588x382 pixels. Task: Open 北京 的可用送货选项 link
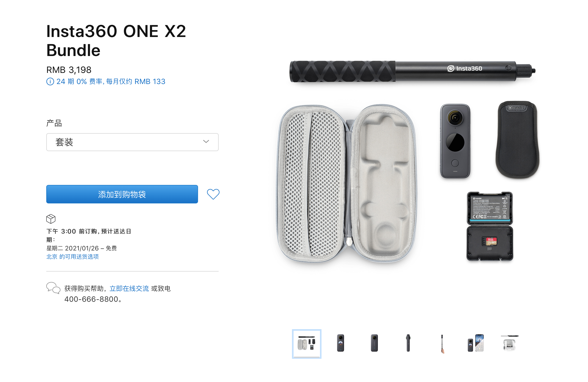(x=72, y=257)
